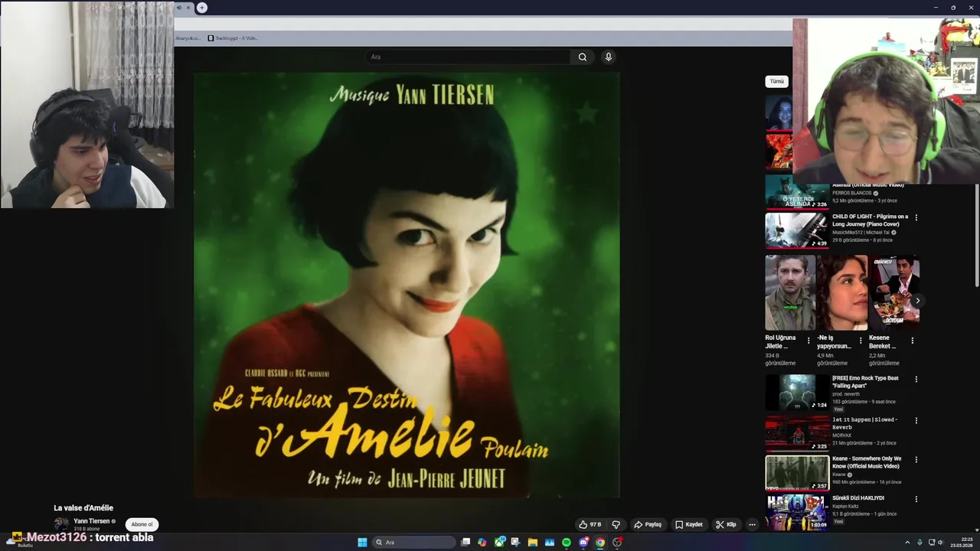This screenshot has height=551, width=980.
Task: Click the system tray microphone icon
Action: (920, 543)
